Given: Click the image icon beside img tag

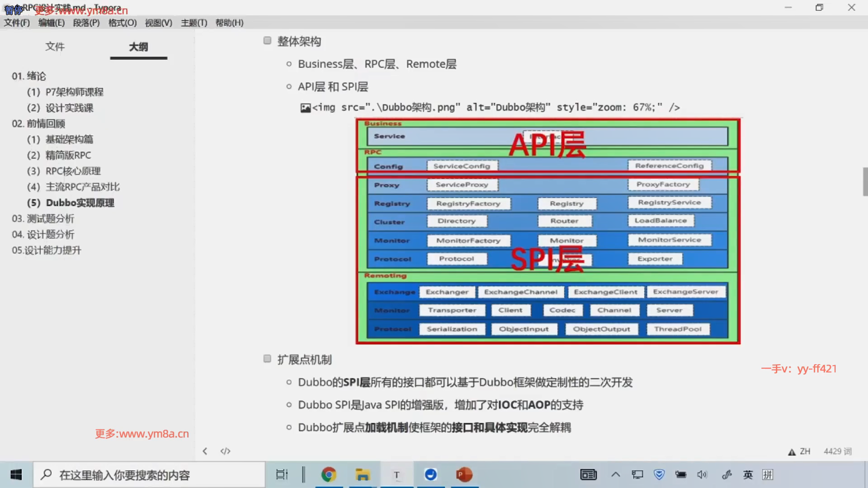Looking at the screenshot, I should click(306, 108).
